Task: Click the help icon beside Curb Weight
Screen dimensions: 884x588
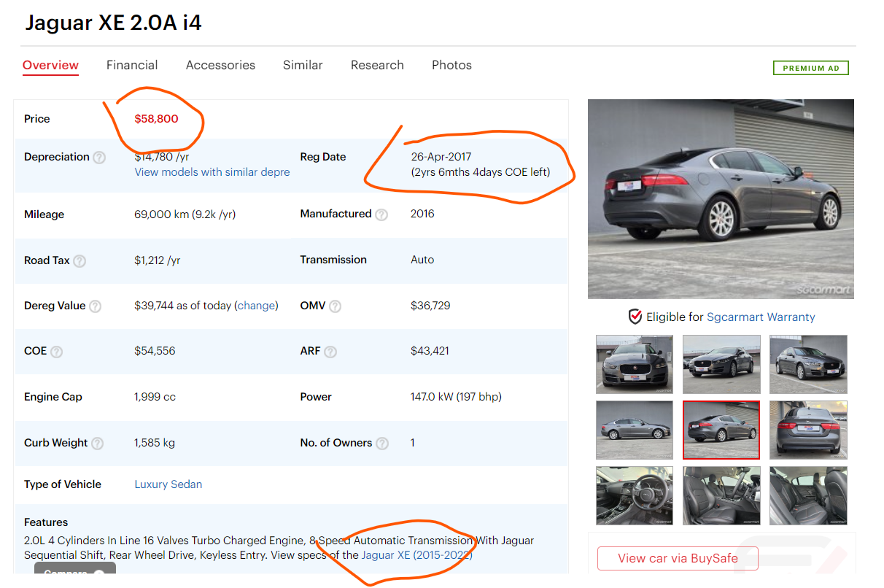Action: tap(97, 444)
